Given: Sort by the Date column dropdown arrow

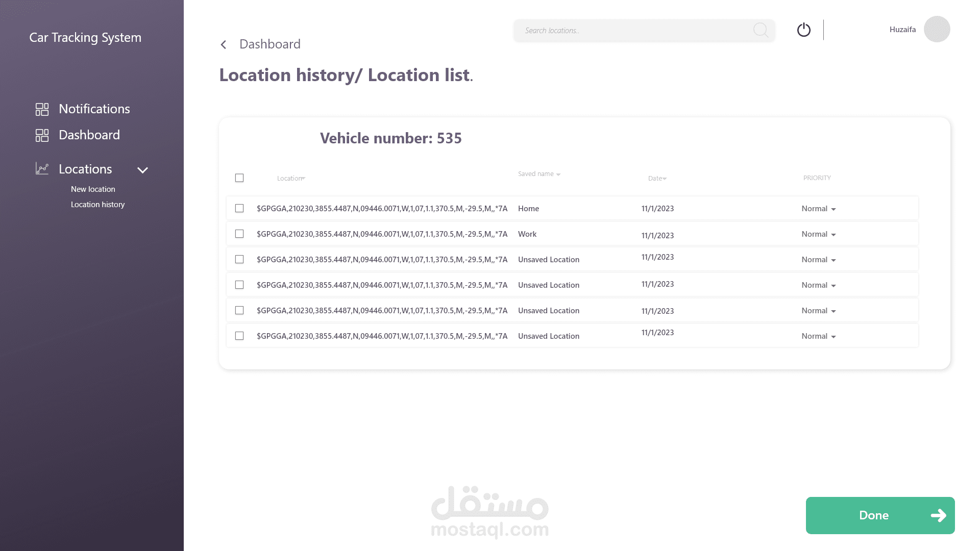Looking at the screenshot, I should point(665,179).
